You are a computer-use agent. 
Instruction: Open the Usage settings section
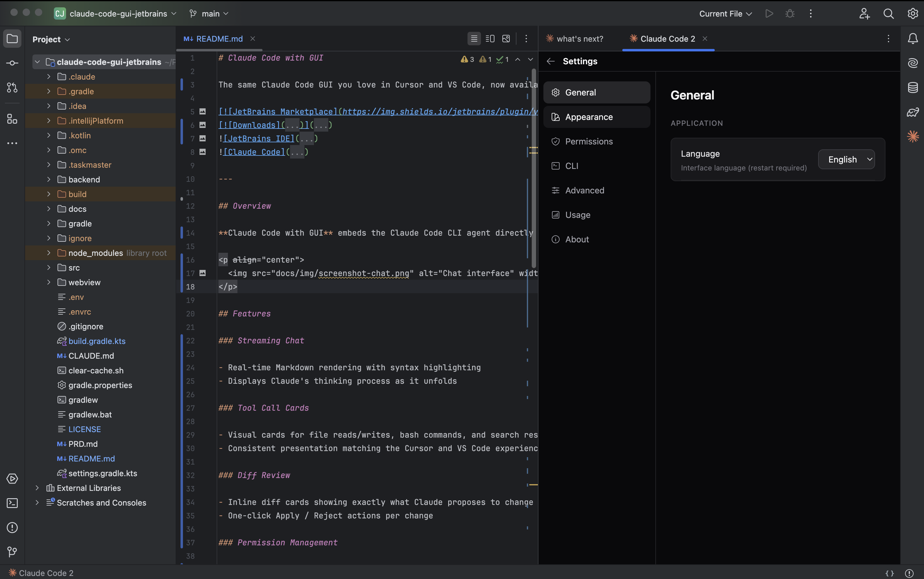pyautogui.click(x=596, y=215)
